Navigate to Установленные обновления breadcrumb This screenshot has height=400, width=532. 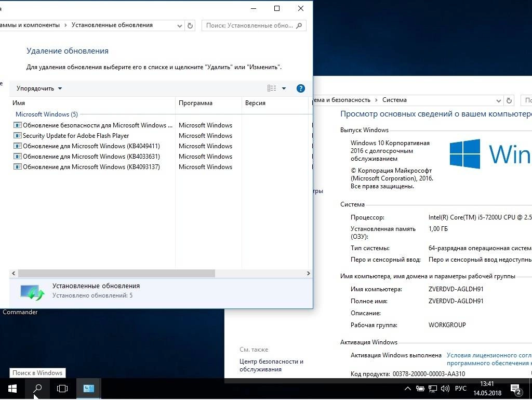point(112,25)
